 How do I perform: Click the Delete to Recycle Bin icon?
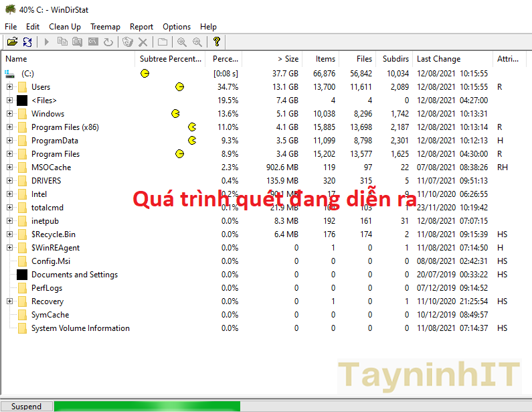coord(127,42)
